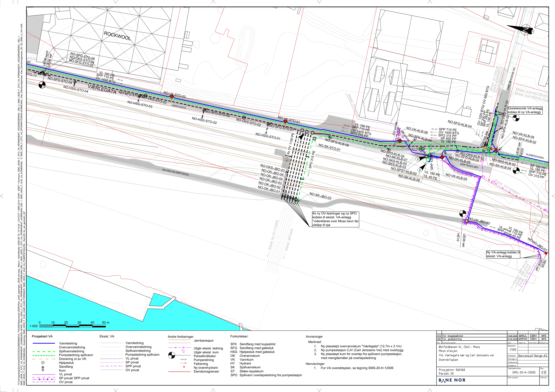Image resolution: width=555 pixels, height=392 pixels.
Task: Click the circled number 3 marker
Action: pos(417,159)
